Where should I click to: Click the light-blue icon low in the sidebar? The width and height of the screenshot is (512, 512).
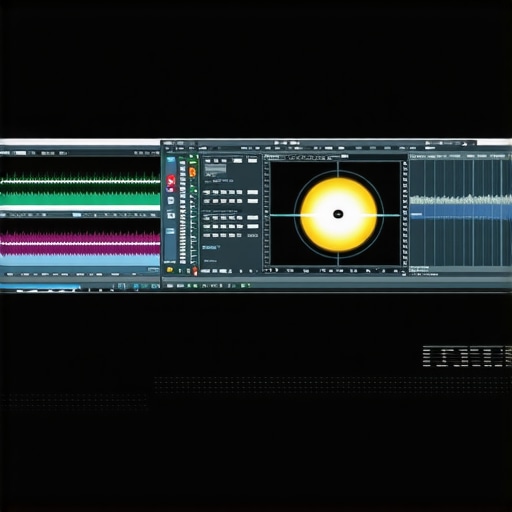pyautogui.click(x=170, y=230)
